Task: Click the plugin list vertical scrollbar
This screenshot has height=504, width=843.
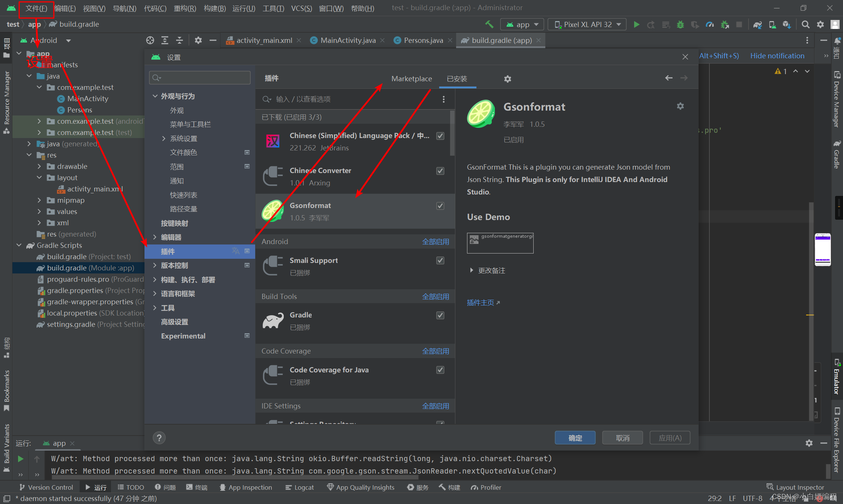Action: click(452, 134)
